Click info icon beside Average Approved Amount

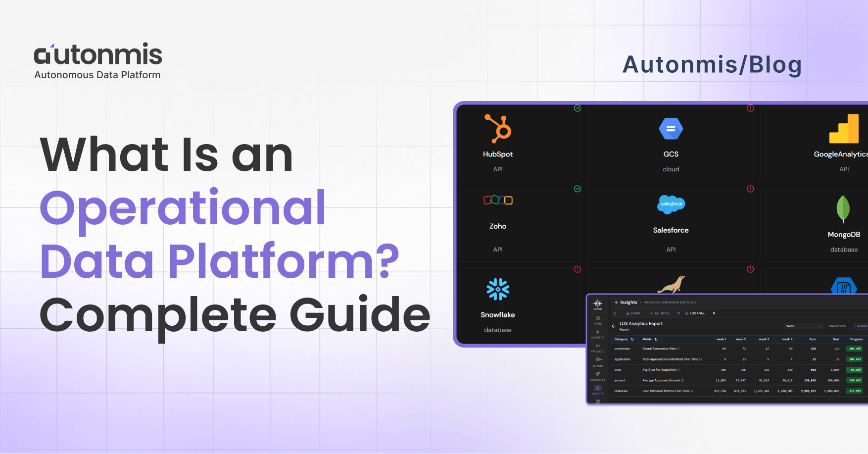(682, 380)
